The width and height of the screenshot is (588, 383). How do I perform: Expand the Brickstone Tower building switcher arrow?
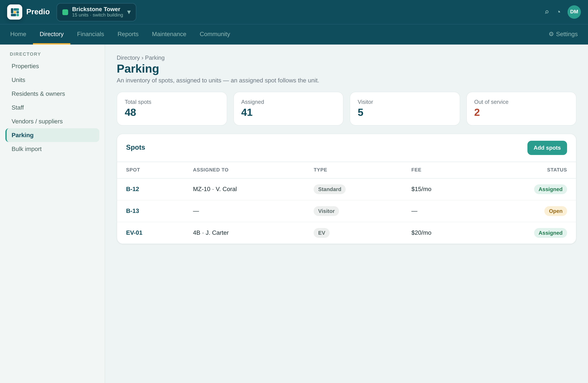tap(129, 12)
